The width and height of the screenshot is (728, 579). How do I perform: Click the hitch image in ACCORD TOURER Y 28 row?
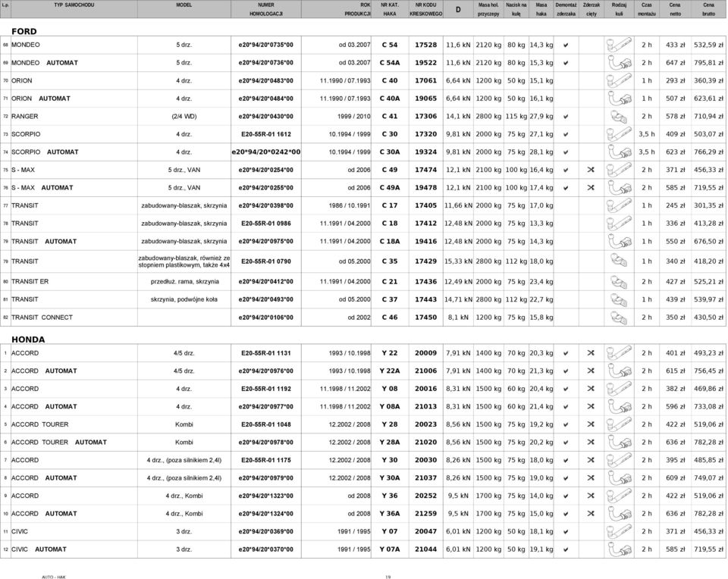point(619,424)
